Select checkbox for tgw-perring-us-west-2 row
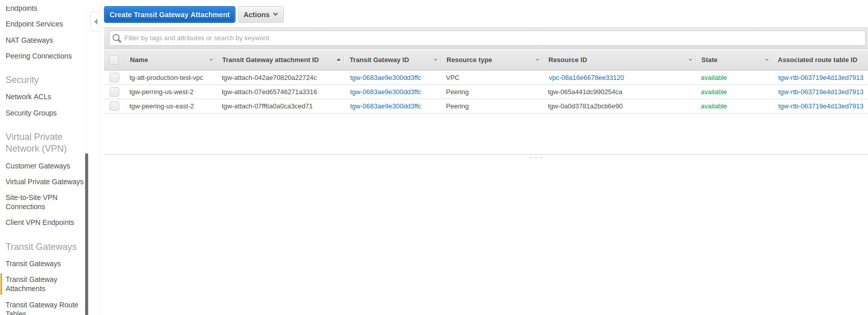The height and width of the screenshot is (315, 868). pos(114,92)
